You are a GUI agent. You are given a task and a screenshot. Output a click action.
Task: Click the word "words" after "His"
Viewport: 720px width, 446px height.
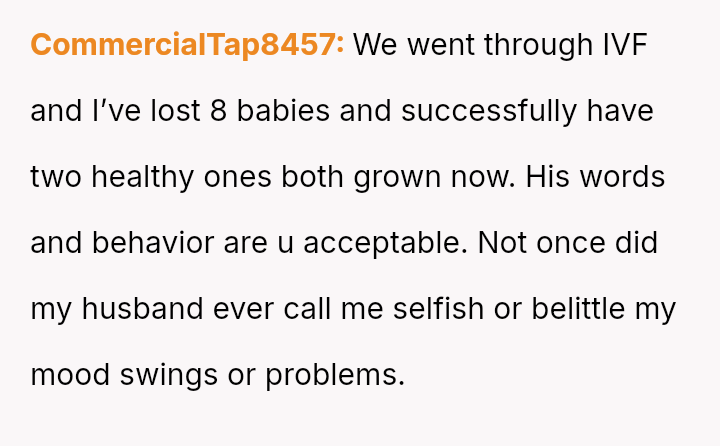[624, 177]
